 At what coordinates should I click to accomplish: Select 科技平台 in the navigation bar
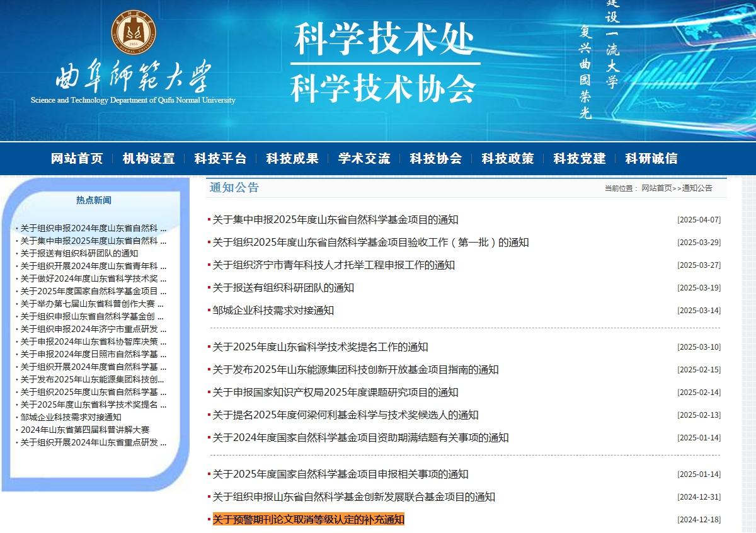220,159
